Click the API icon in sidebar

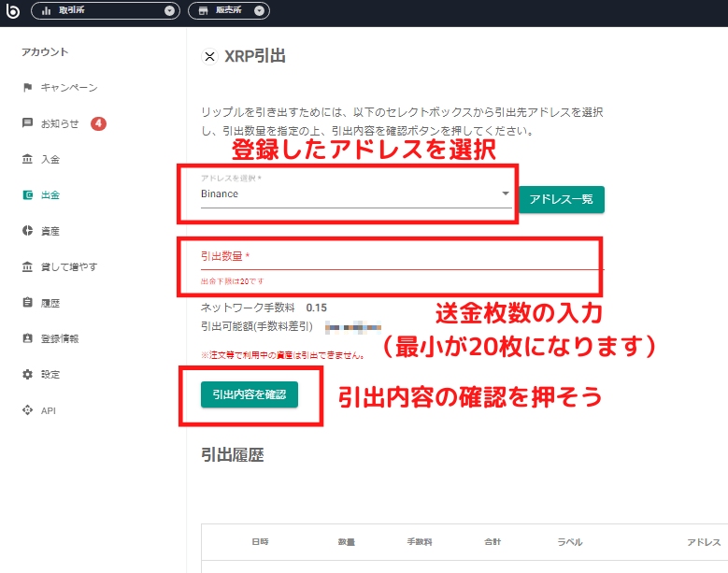(28, 410)
